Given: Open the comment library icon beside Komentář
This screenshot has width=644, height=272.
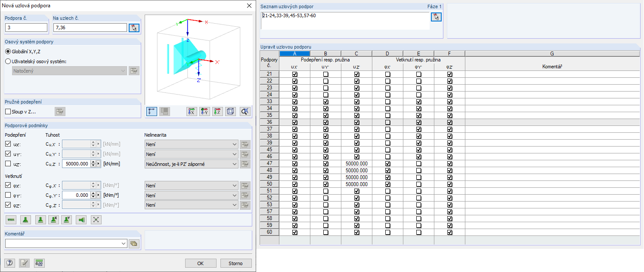Looking at the screenshot, I should [x=134, y=244].
